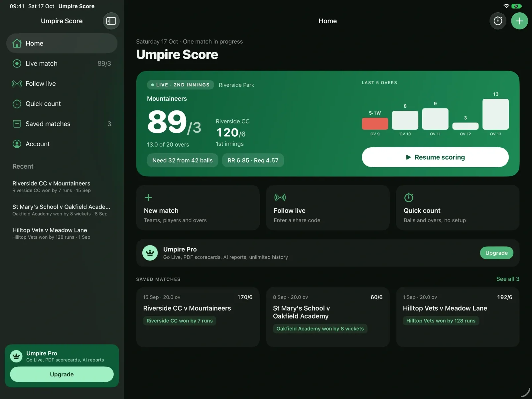Click the crown icon in Umpire Pro banner
The width and height of the screenshot is (532, 399).
pos(150,253)
